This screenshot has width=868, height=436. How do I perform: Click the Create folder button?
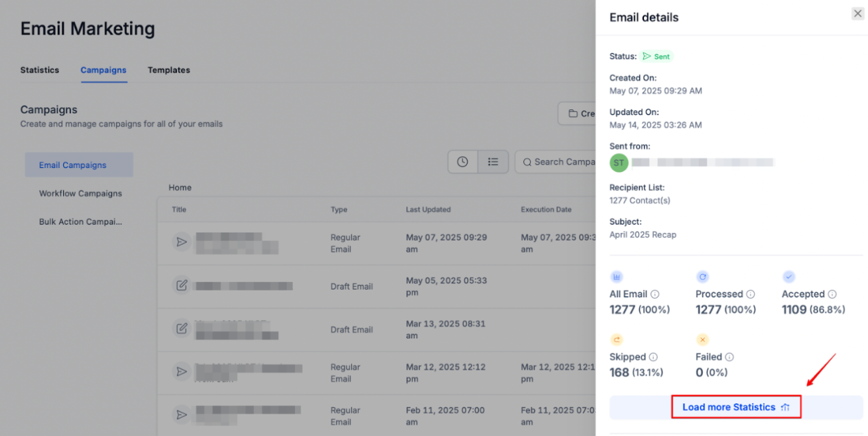point(577,113)
